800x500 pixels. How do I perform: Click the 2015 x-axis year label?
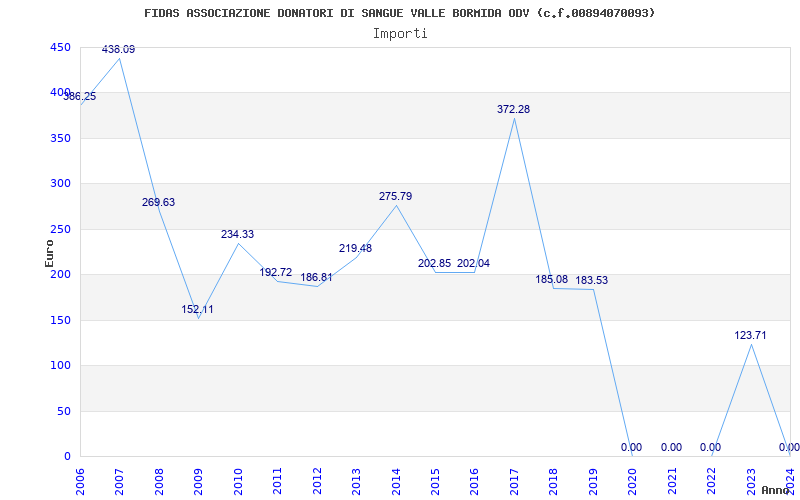click(435, 481)
